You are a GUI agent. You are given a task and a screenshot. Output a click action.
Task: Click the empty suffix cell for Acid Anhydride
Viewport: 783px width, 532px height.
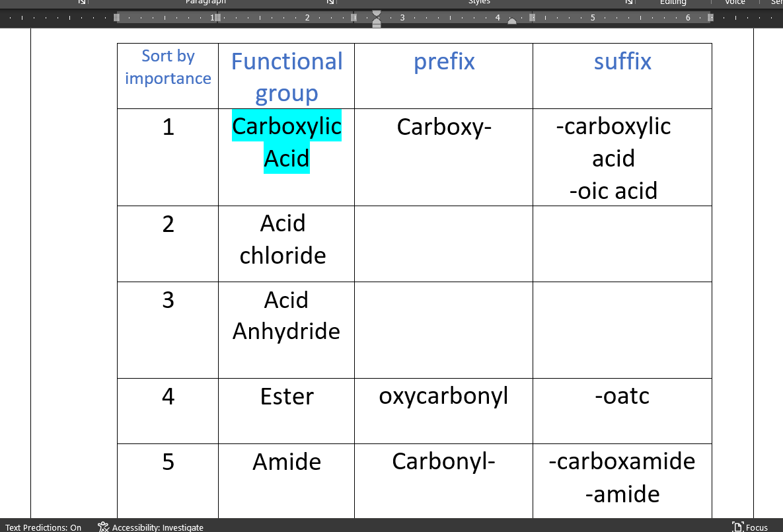coord(622,329)
